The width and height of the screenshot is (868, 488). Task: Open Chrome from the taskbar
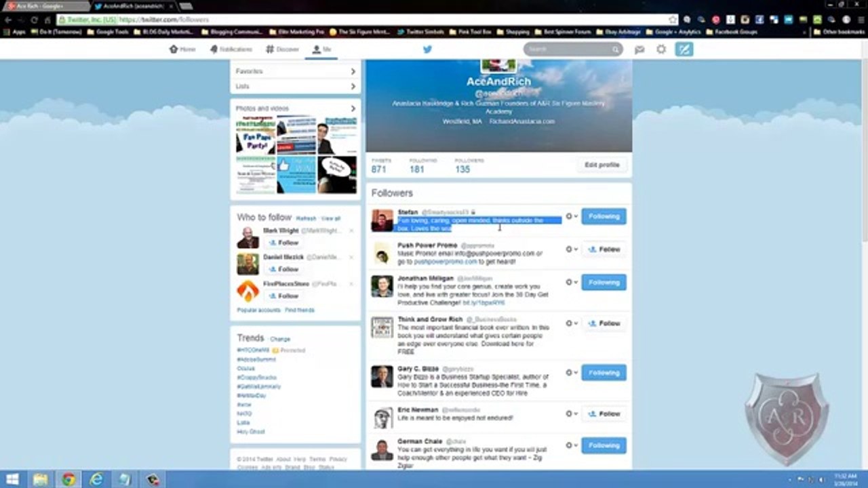coord(68,479)
